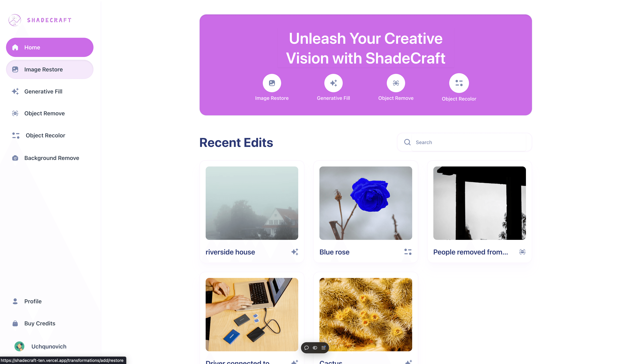Screen dimensions: 630x364
Task: Open the Cactus image thumbnail
Action: pos(365,314)
